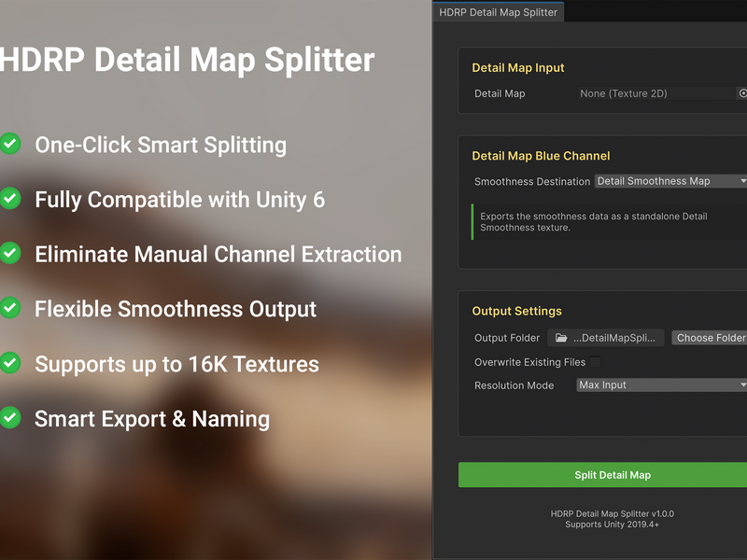Open the Smoothness Destination dropdown
The width and height of the screenshot is (747, 560).
[670, 181]
